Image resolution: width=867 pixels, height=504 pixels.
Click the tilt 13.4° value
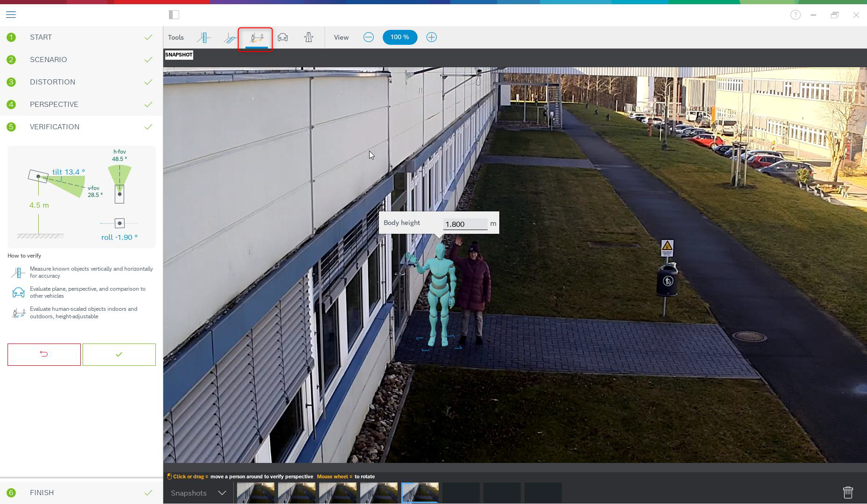click(69, 172)
